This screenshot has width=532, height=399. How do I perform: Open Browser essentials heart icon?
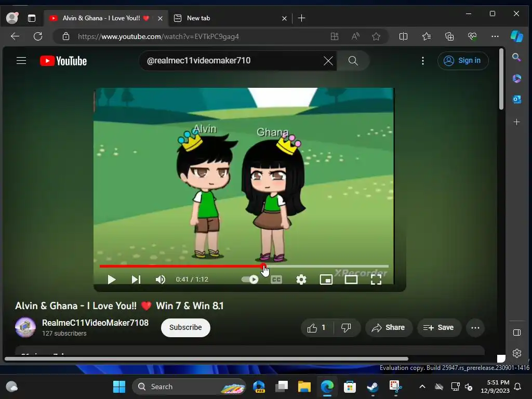(472, 36)
